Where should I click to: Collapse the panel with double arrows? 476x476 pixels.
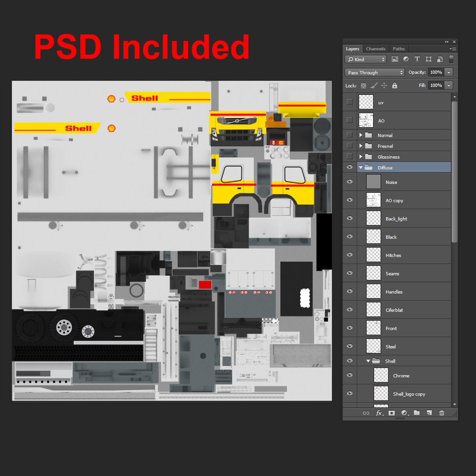(446, 41)
